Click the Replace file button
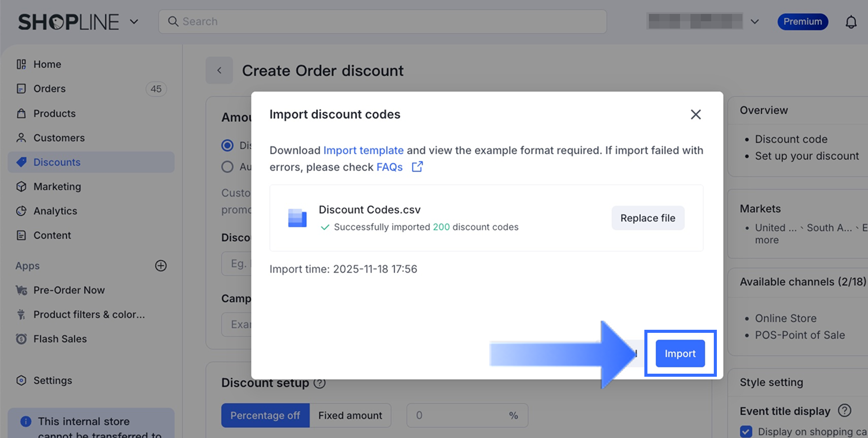This screenshot has height=438, width=868. coord(647,218)
